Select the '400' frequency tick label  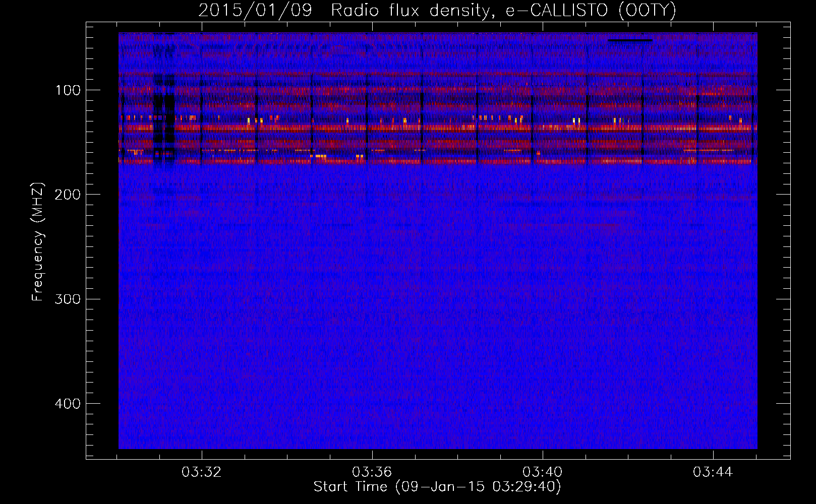coord(68,404)
